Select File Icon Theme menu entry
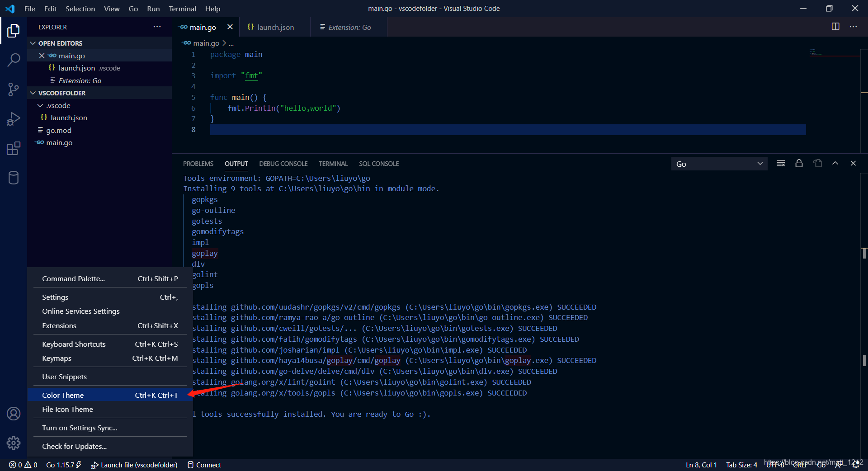Screen dimensions: 868x471 [x=110, y=409]
